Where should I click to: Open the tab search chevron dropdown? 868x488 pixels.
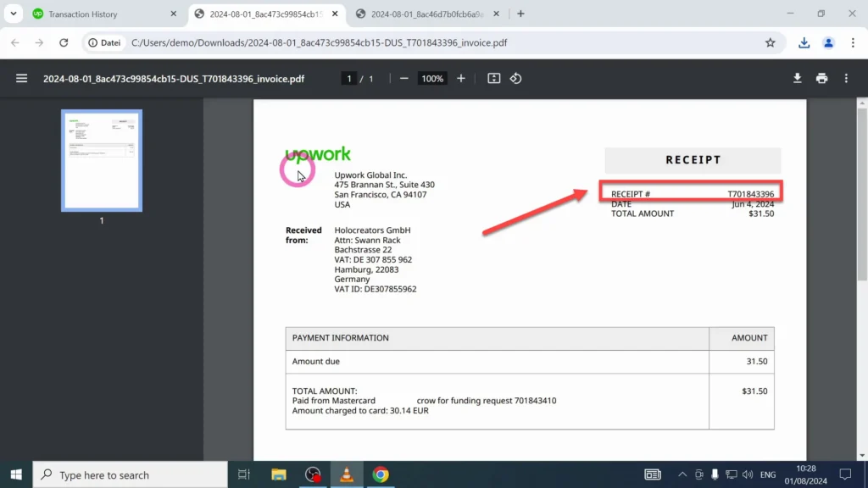point(14,14)
